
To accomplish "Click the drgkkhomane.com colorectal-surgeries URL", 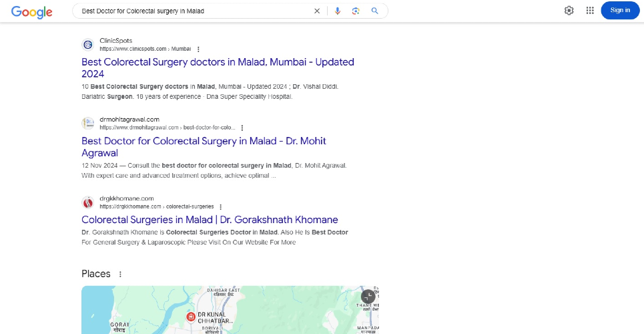I will (x=156, y=206).
